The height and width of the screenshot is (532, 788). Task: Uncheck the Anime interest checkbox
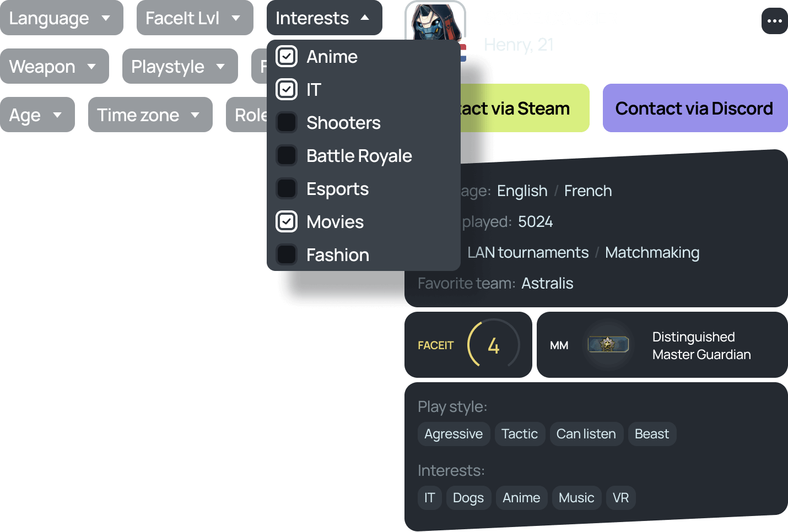point(287,56)
